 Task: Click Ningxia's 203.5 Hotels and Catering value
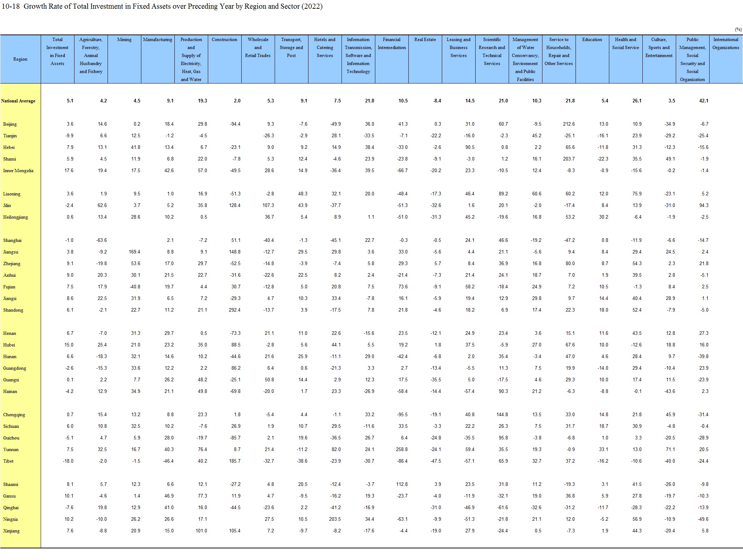pos(335,519)
